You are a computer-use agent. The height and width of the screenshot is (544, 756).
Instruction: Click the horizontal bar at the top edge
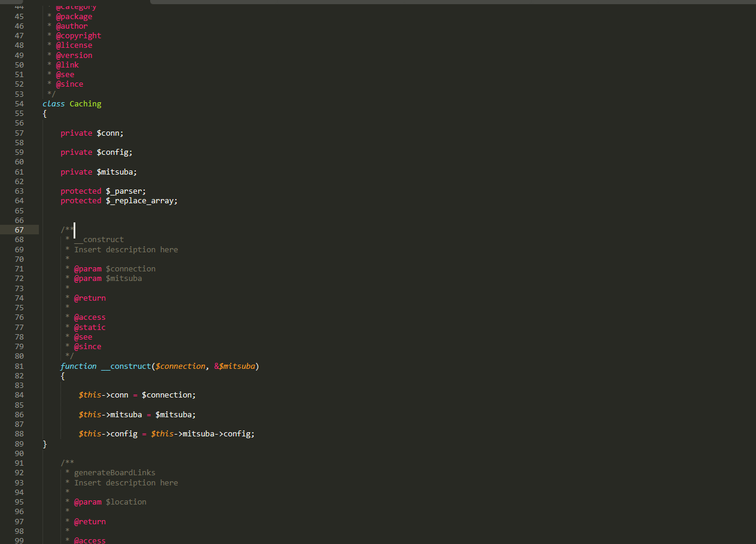(452, 2)
